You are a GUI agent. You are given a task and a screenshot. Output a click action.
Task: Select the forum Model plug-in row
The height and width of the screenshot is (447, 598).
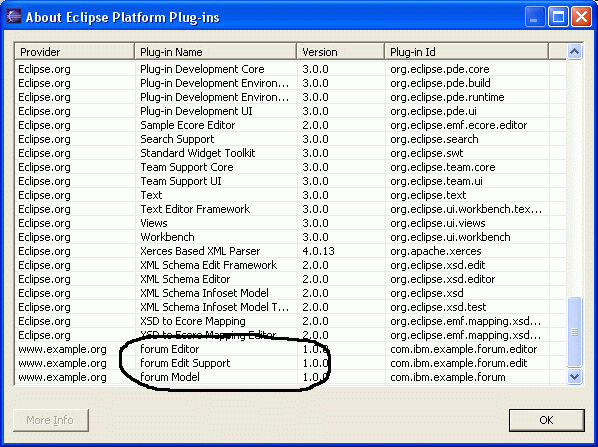(x=290, y=377)
